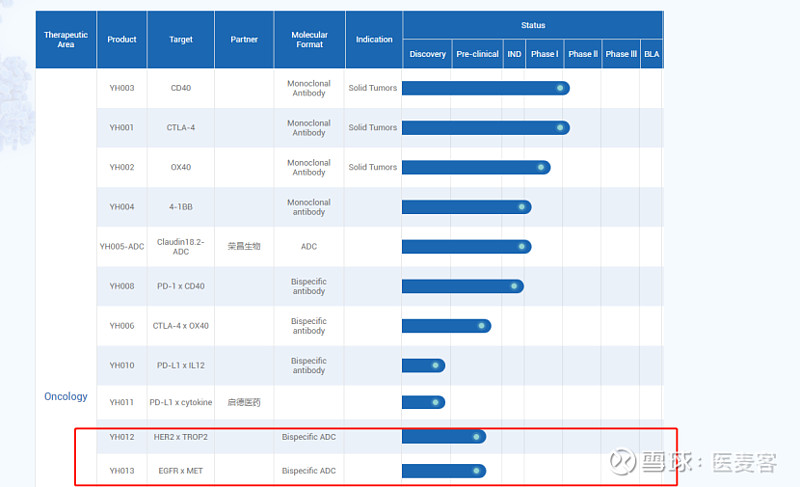Open the YH005-ADC product entry
This screenshot has width=800, height=487.
click(x=121, y=246)
